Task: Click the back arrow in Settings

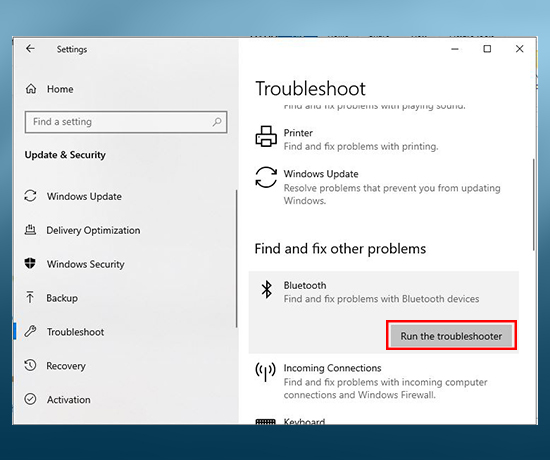Action: [x=30, y=48]
